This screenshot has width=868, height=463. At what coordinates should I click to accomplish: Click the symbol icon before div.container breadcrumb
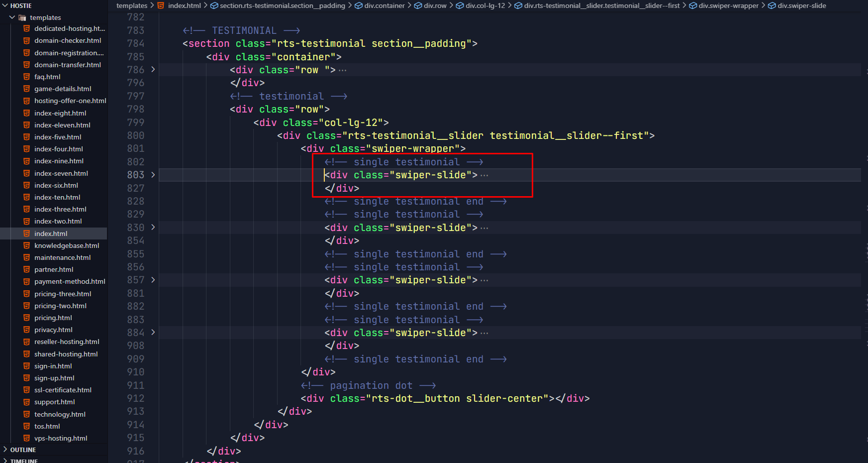coord(358,5)
